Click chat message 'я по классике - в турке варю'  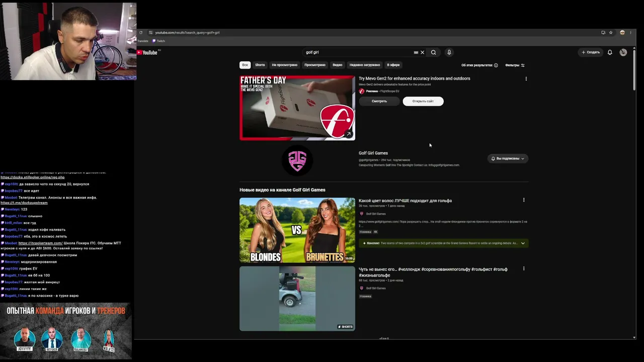[53, 296]
